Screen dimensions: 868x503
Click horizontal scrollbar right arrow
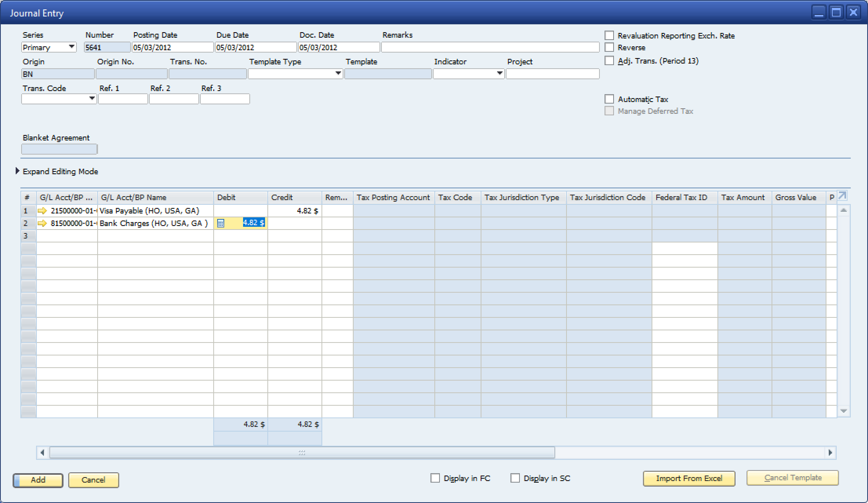(x=830, y=453)
